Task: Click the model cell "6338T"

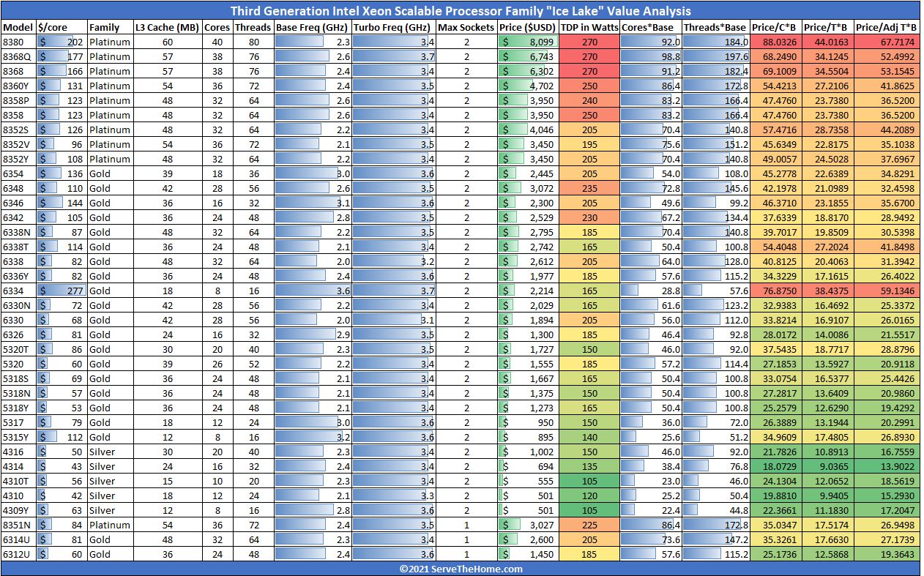Action: tap(19, 247)
